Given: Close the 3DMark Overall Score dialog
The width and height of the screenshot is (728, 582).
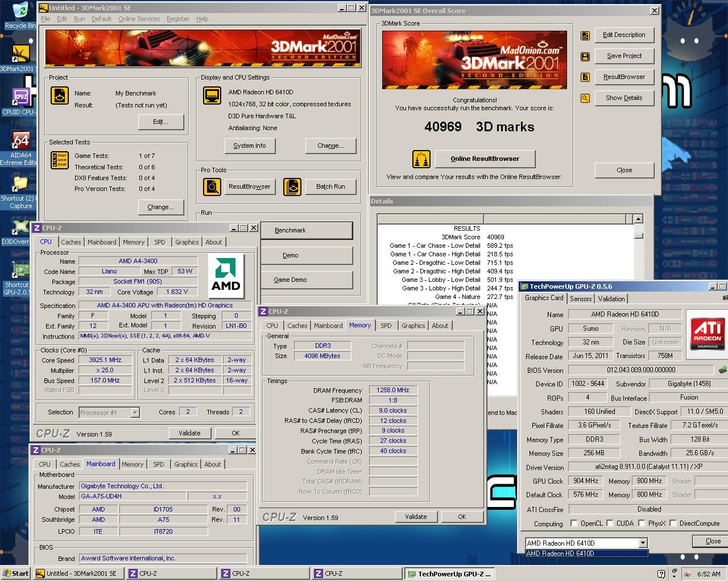Looking at the screenshot, I should (624, 170).
